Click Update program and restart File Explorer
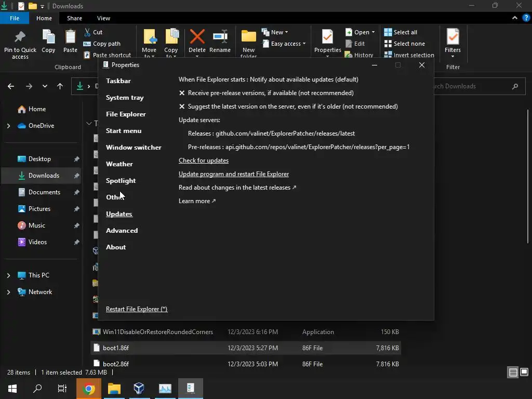 tap(234, 174)
